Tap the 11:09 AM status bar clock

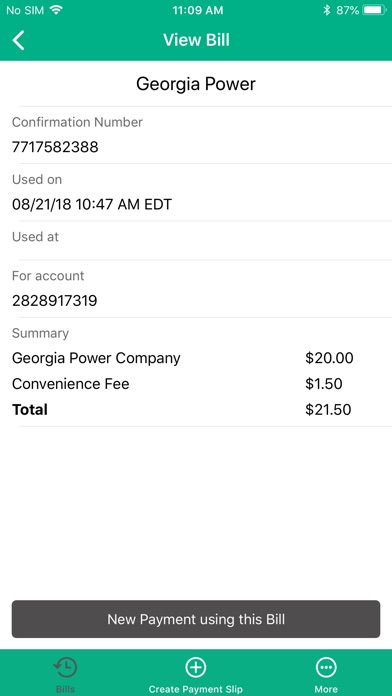tap(198, 10)
